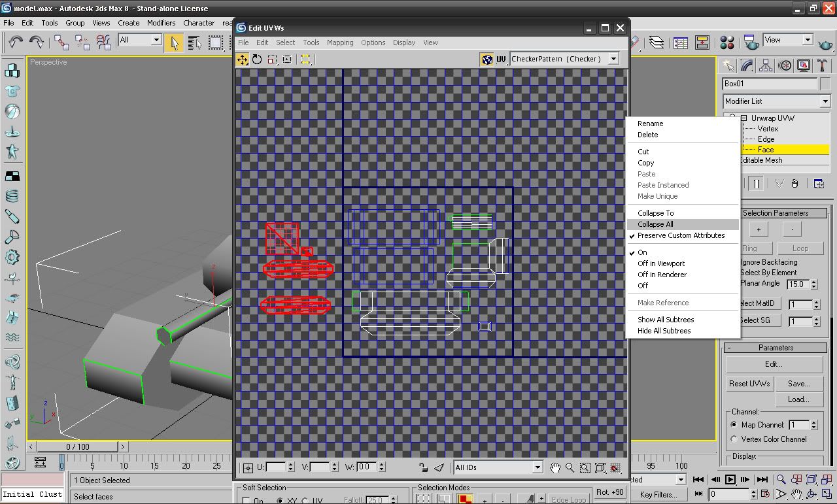Open the Select by Name list icon
Image resolution: width=837 pixels, height=504 pixels.
(194, 42)
